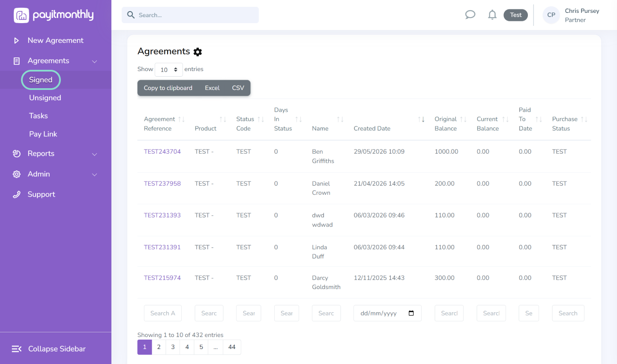Open the chat messages icon

470,15
